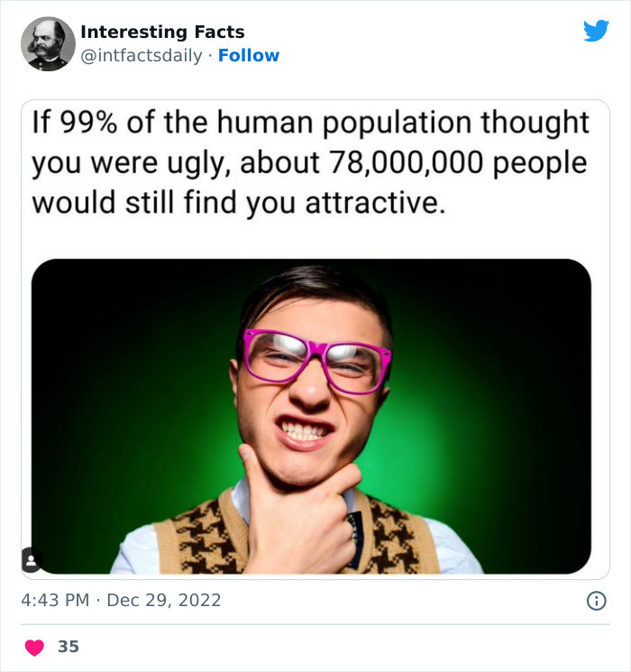Click the 35 likes count
This screenshot has width=631, height=672.
(x=68, y=647)
